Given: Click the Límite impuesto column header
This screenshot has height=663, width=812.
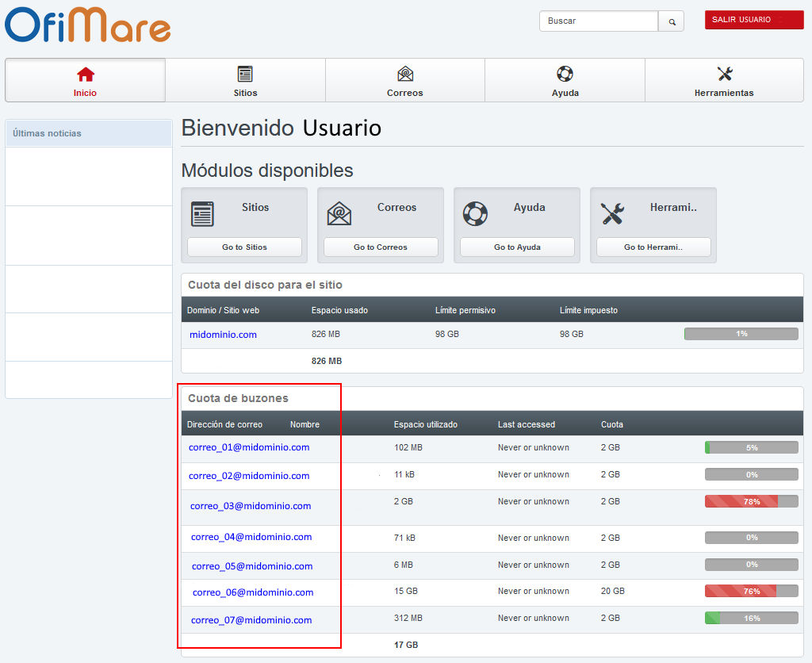Looking at the screenshot, I should (589, 310).
